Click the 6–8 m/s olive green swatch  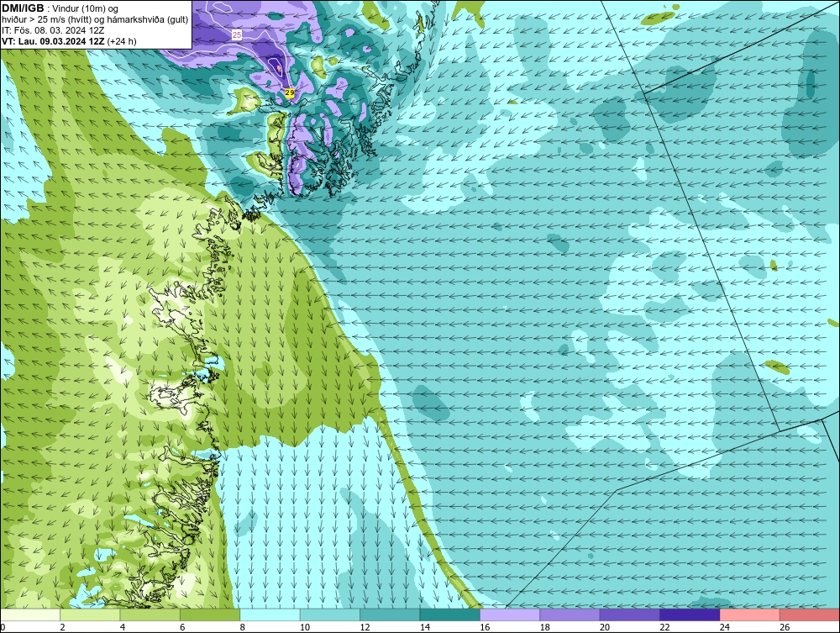(x=210, y=615)
